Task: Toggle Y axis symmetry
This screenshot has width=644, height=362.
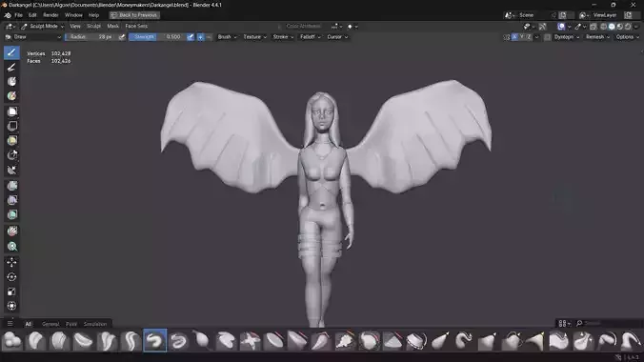Action: point(522,37)
